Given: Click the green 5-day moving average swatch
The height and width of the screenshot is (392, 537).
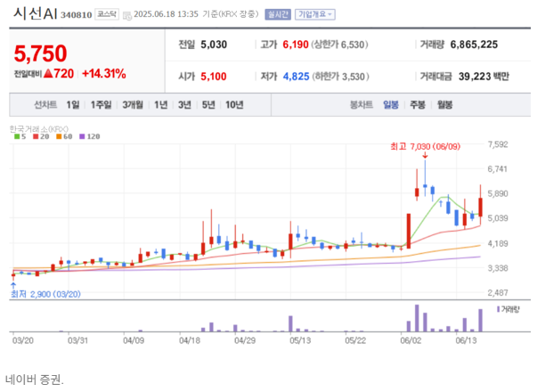Looking at the screenshot, I should tap(17, 136).
